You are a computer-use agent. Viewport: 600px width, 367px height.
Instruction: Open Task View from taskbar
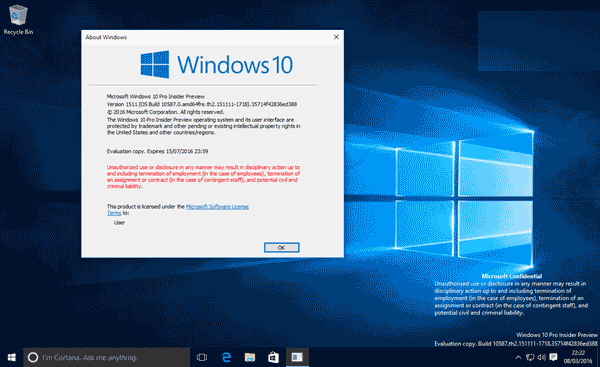point(202,357)
